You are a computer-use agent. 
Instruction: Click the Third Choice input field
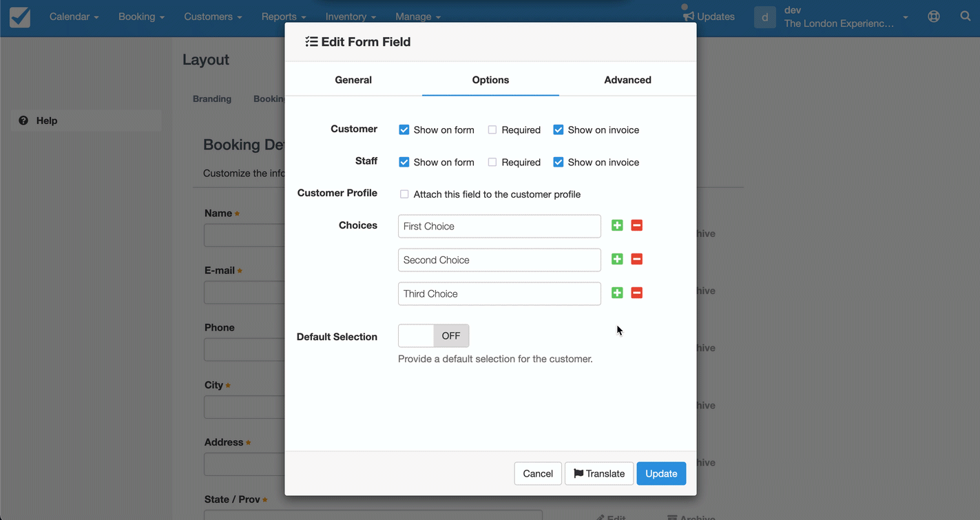[x=499, y=293]
